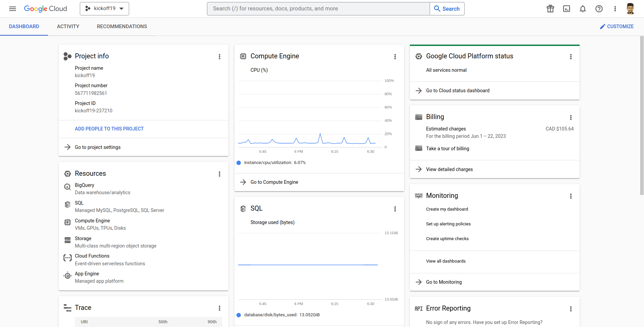
Task: Open Monitoring card options menu
Action: click(x=571, y=196)
